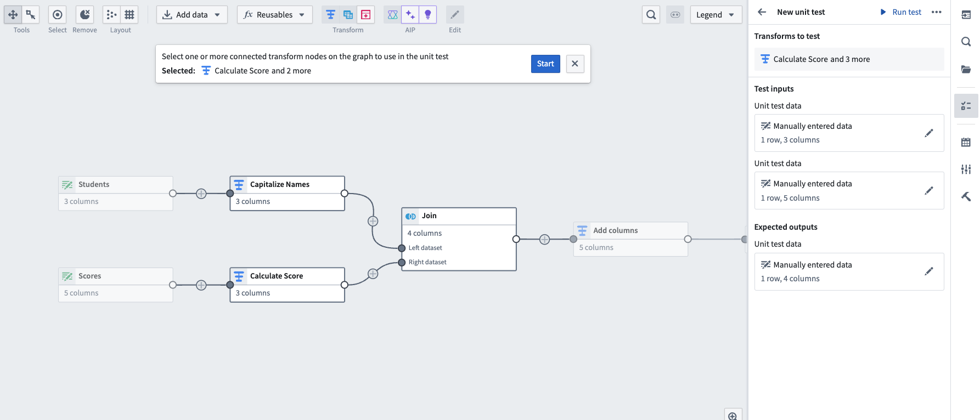Add a transform node from toolbar
Image resolution: width=980 pixels, height=420 pixels.
tap(330, 14)
